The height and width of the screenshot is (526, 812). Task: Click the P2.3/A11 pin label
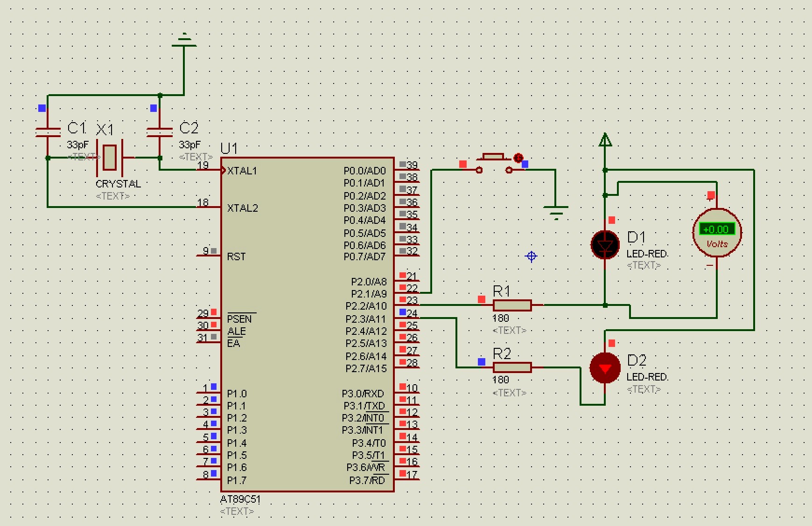[366, 319]
